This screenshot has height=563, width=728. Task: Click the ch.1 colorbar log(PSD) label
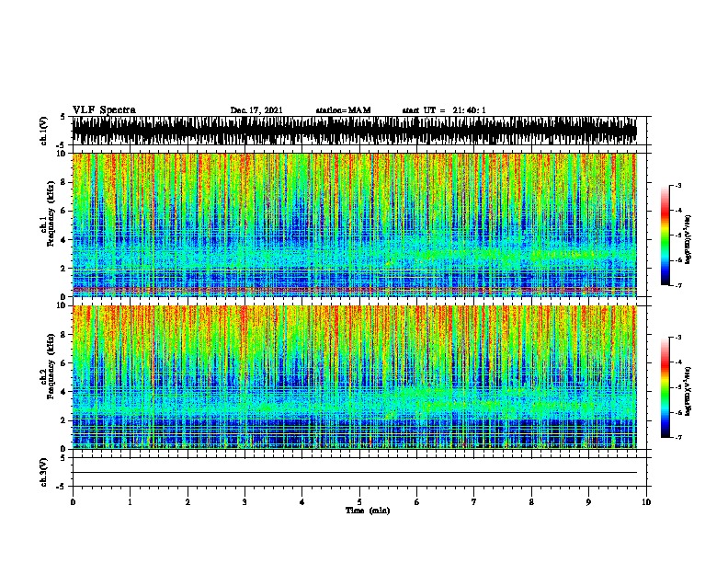tap(688, 240)
